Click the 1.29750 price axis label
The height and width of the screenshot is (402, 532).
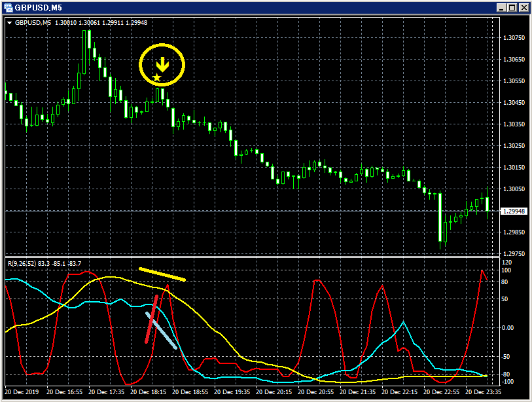pos(514,254)
